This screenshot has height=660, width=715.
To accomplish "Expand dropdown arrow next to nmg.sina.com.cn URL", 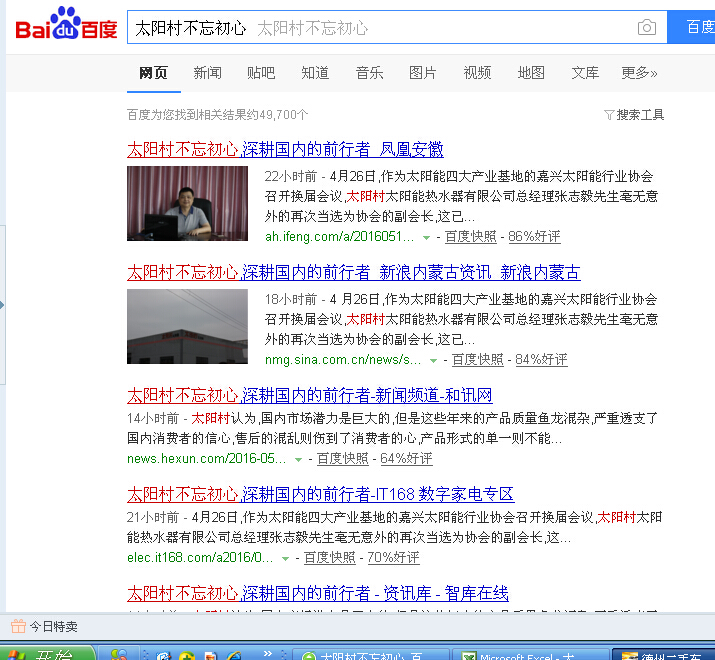I will pyautogui.click(x=434, y=360).
